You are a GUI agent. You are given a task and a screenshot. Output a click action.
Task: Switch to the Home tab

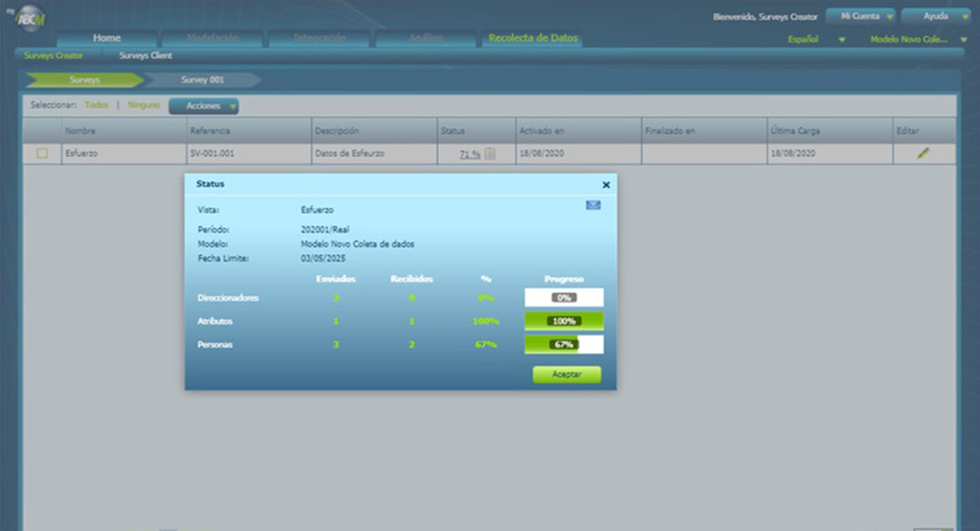107,38
